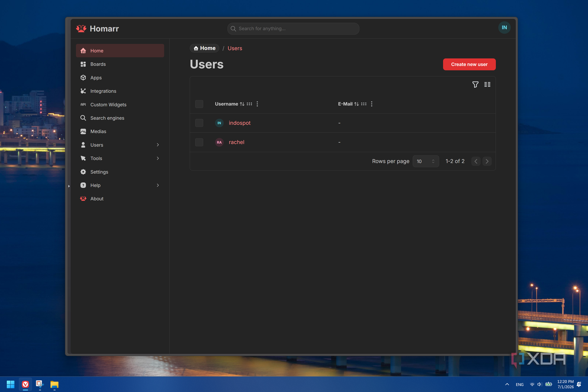This screenshot has height=392, width=588.
Task: Click the Integrations plug icon
Action: [x=83, y=91]
